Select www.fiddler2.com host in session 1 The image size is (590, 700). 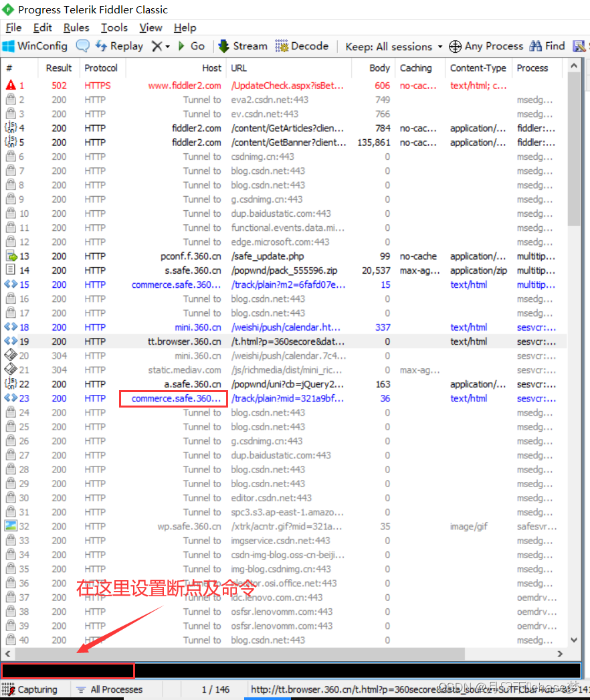(185, 85)
